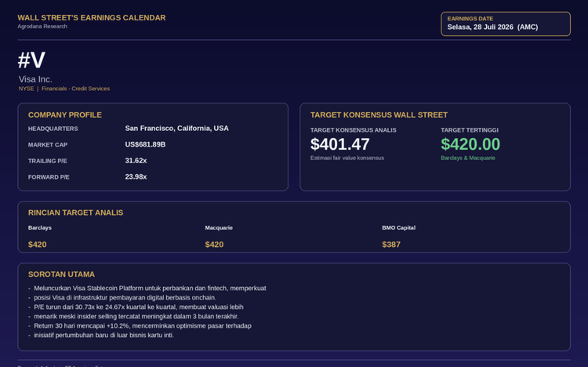The image size is (588, 367).
Task: Click the 31.62x trailing P/E value
Action: point(136,161)
